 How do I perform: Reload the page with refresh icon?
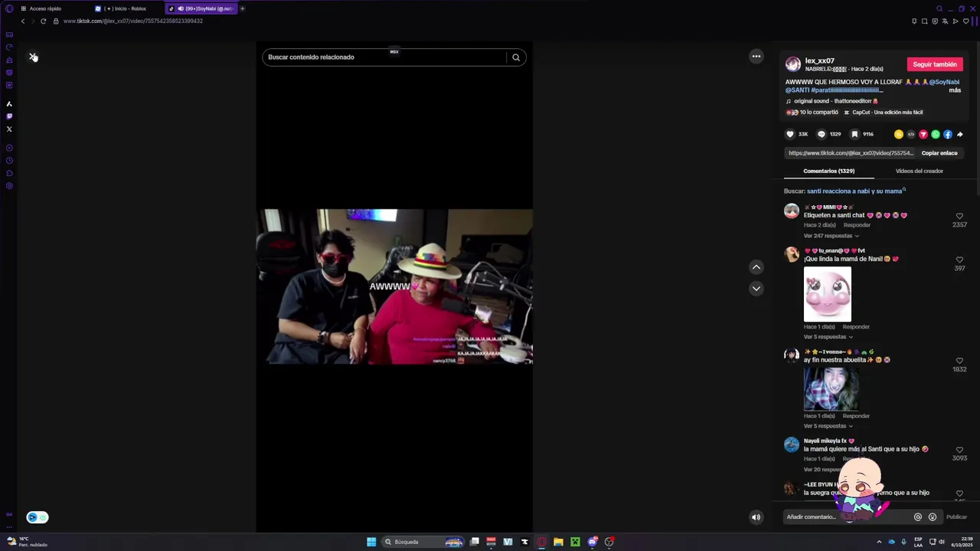point(43,21)
